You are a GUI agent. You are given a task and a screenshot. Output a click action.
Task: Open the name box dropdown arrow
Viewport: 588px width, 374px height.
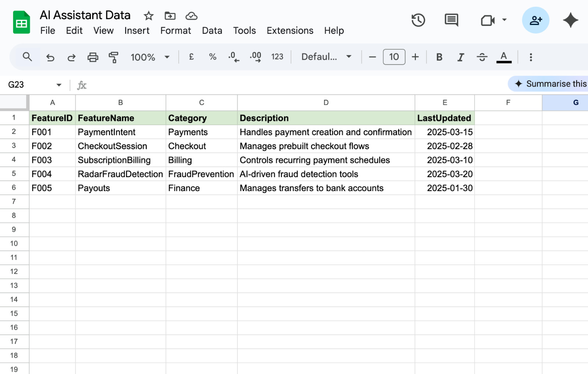pos(59,85)
